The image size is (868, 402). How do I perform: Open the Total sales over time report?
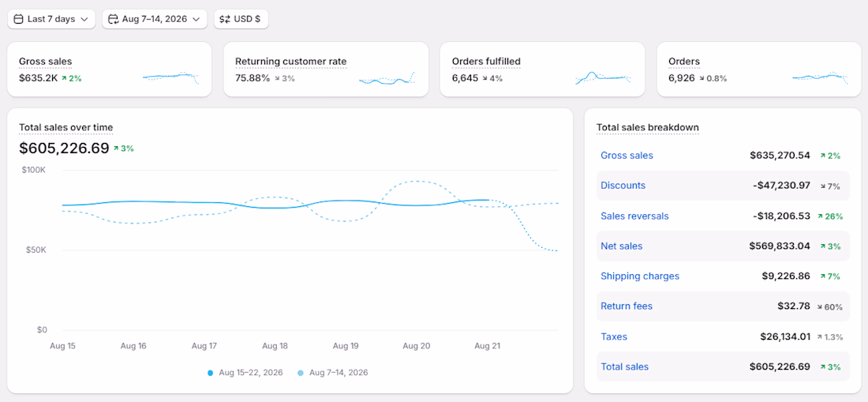(65, 127)
